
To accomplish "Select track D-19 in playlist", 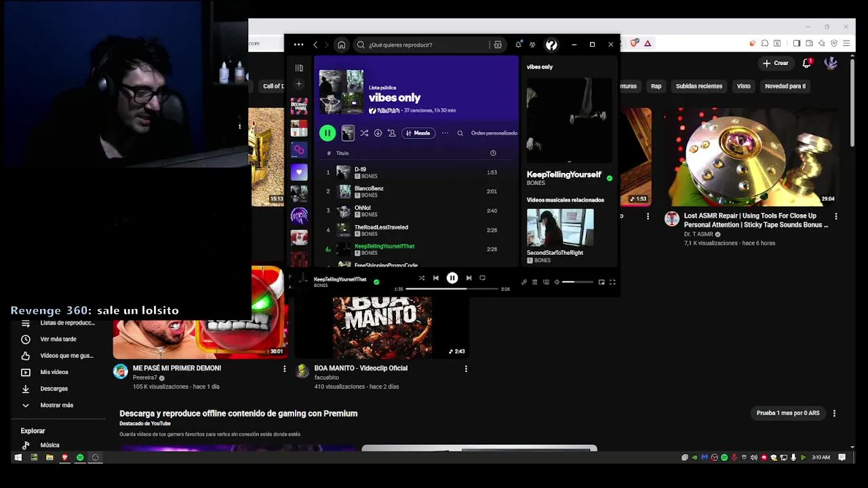I will coord(416,173).
